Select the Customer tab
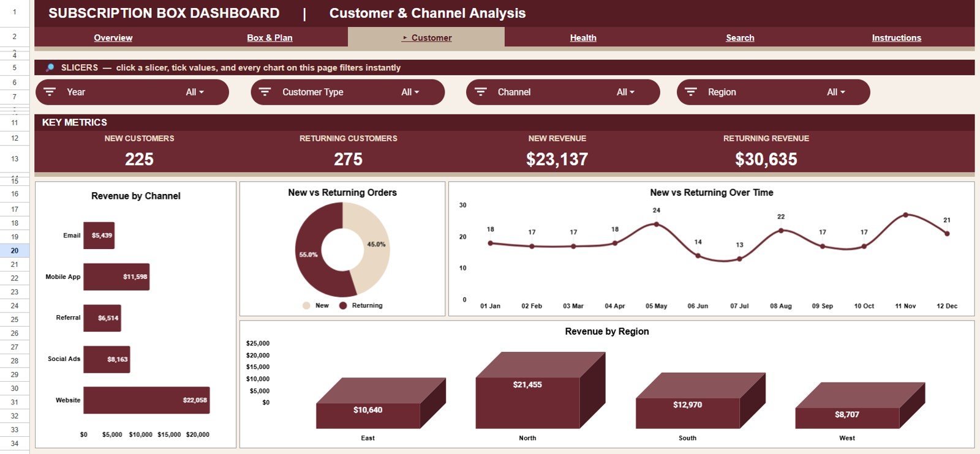The width and height of the screenshot is (980, 454). 427,37
